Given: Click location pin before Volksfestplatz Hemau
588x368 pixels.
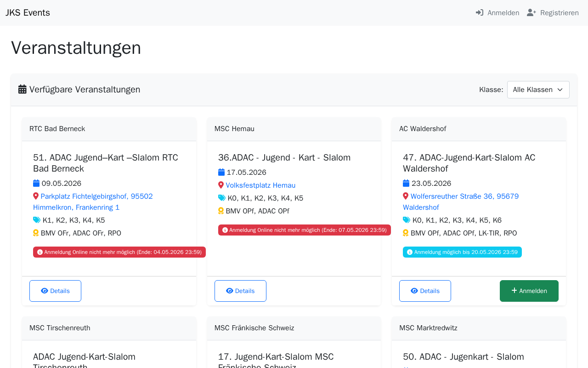Looking at the screenshot, I should (x=221, y=185).
